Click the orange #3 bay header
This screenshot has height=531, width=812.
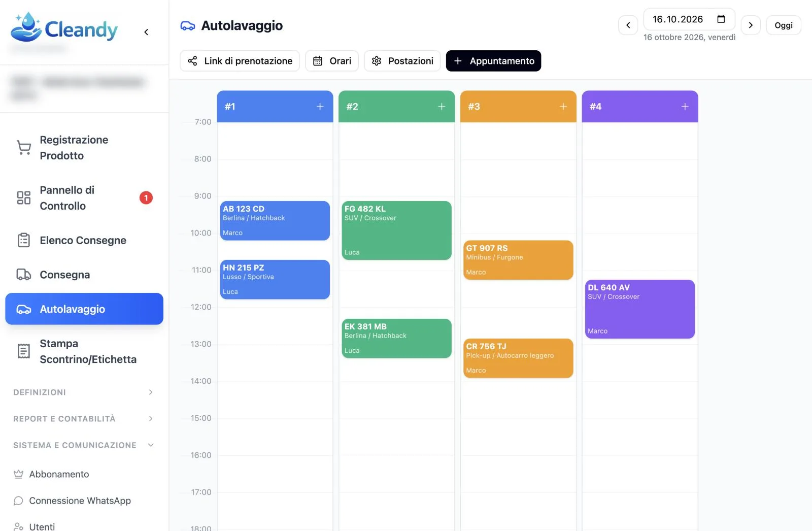tap(518, 107)
